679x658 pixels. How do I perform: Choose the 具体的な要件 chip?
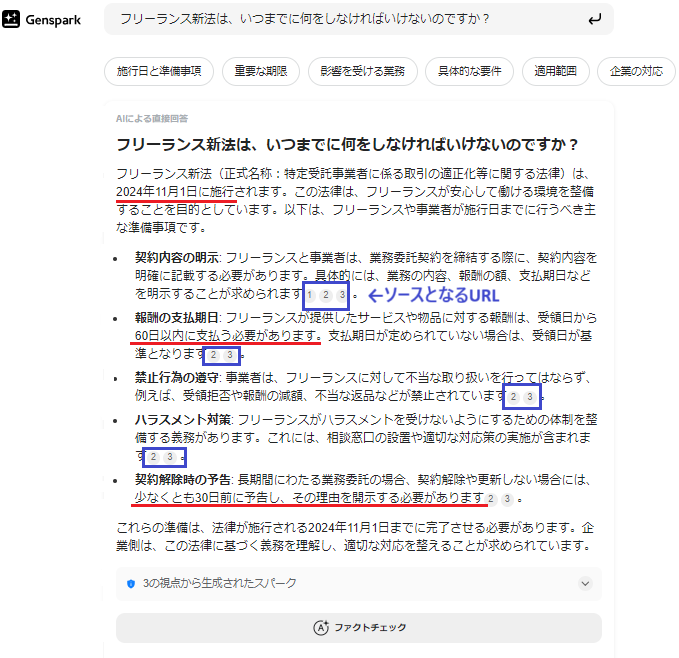click(x=469, y=72)
